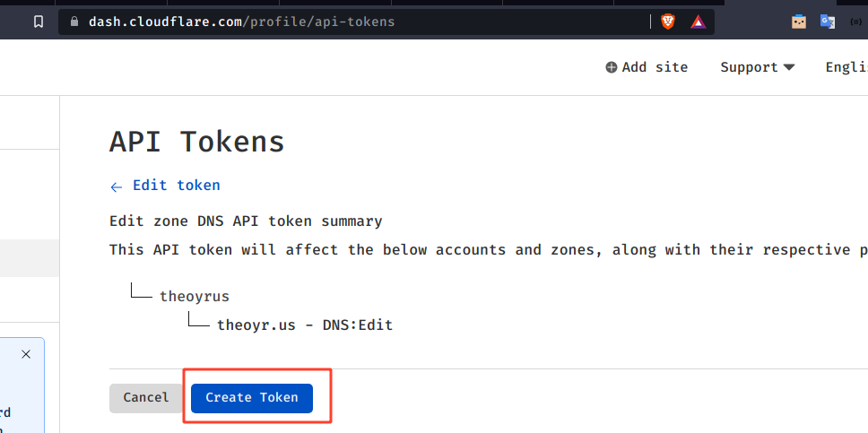This screenshot has width=868, height=433.
Task: Select the theoyr.us - DNS:Edit zone entry
Action: click(x=305, y=325)
